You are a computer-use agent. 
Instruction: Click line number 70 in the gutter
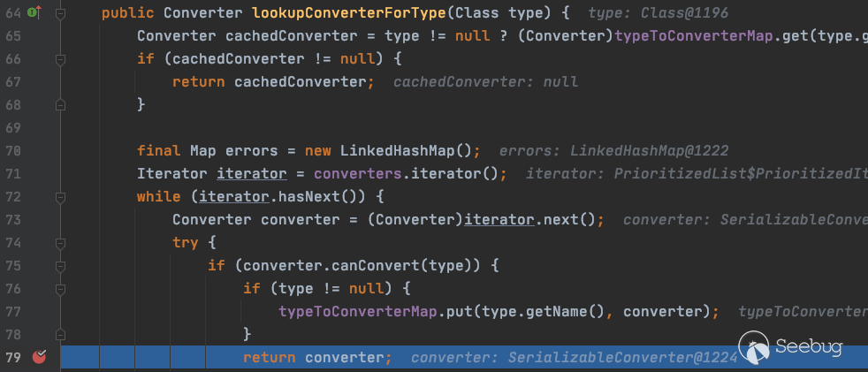point(13,150)
